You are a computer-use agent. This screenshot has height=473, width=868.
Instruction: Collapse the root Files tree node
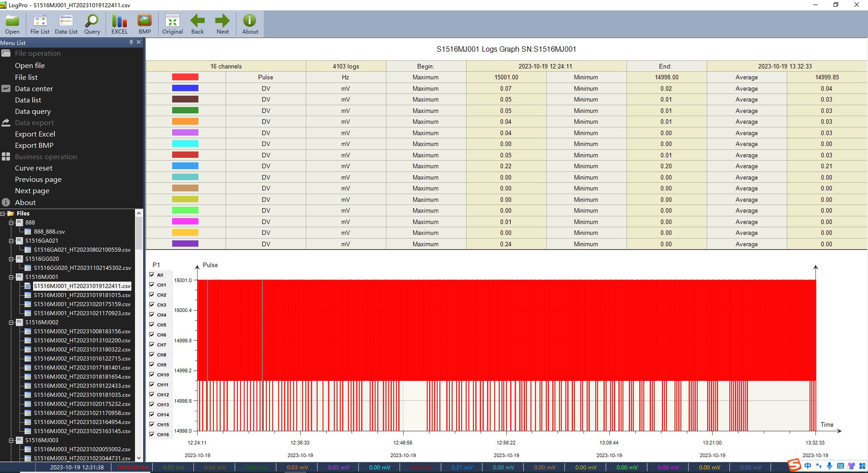(x=3, y=214)
